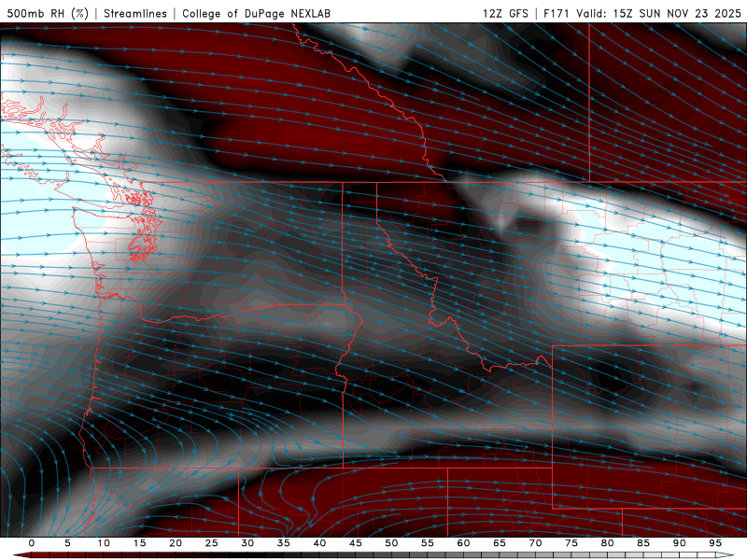Click the "65" color bar label
The width and height of the screenshot is (747, 560).
coord(500,543)
